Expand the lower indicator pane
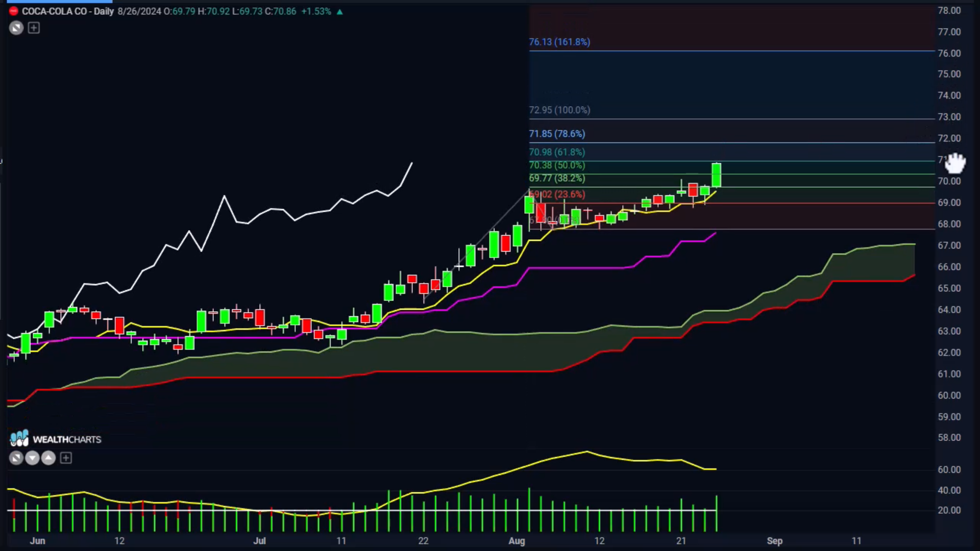This screenshot has height=551, width=980. click(16, 458)
